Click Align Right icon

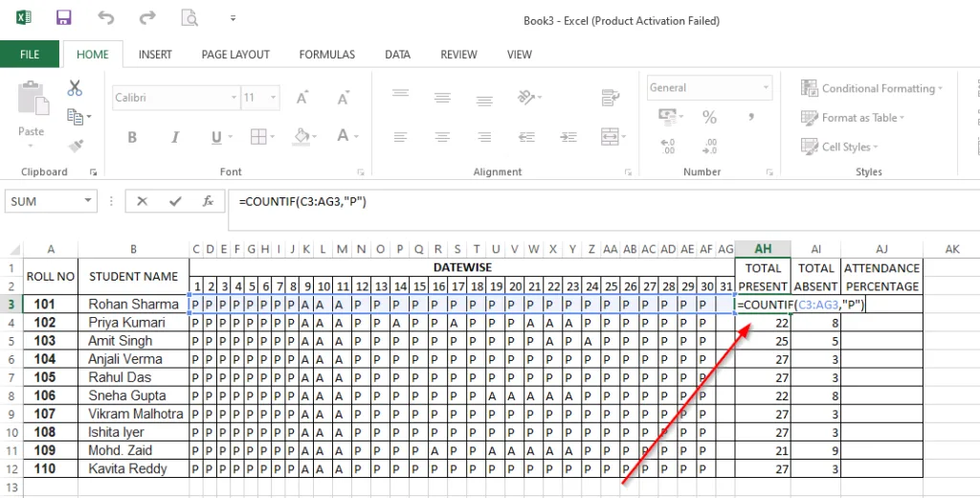pos(484,136)
